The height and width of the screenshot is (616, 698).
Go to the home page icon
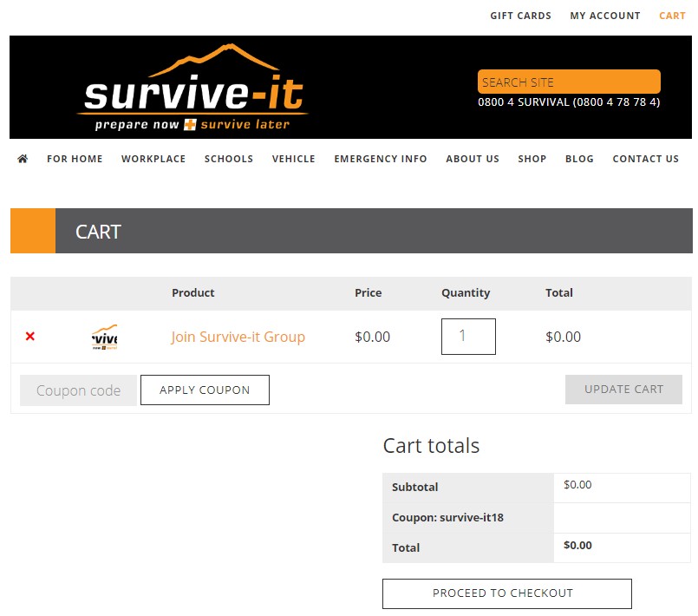(23, 159)
